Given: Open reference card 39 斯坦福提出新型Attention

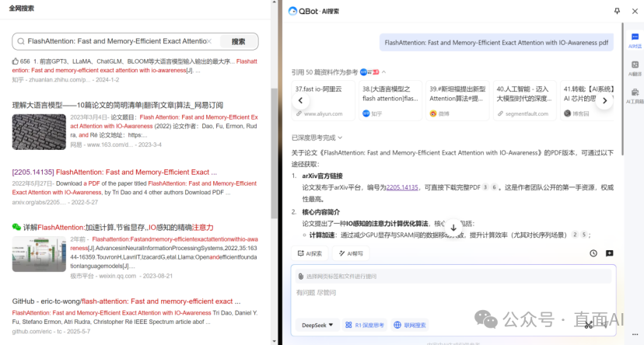Looking at the screenshot, I should [457, 100].
